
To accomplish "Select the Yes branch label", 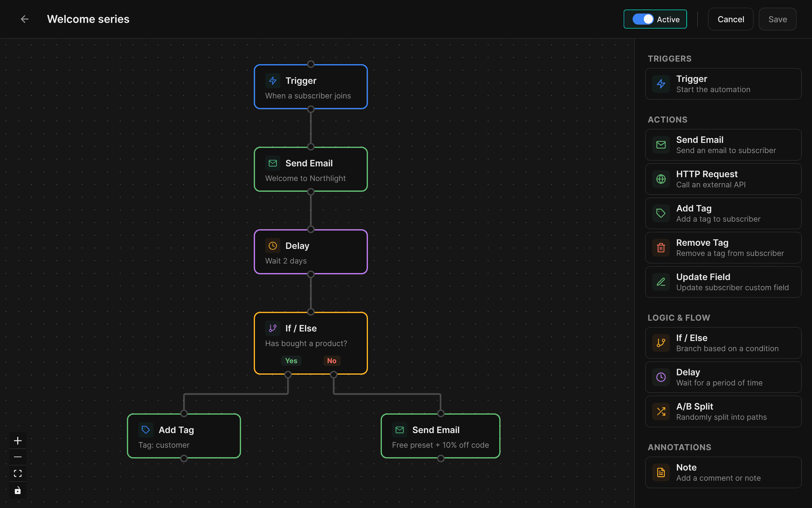I will 291,361.
